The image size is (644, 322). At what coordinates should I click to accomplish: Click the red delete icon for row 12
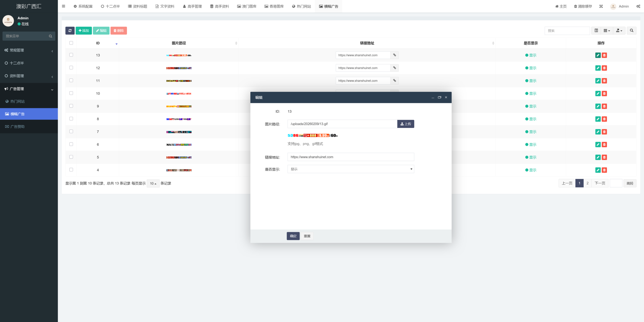(604, 68)
